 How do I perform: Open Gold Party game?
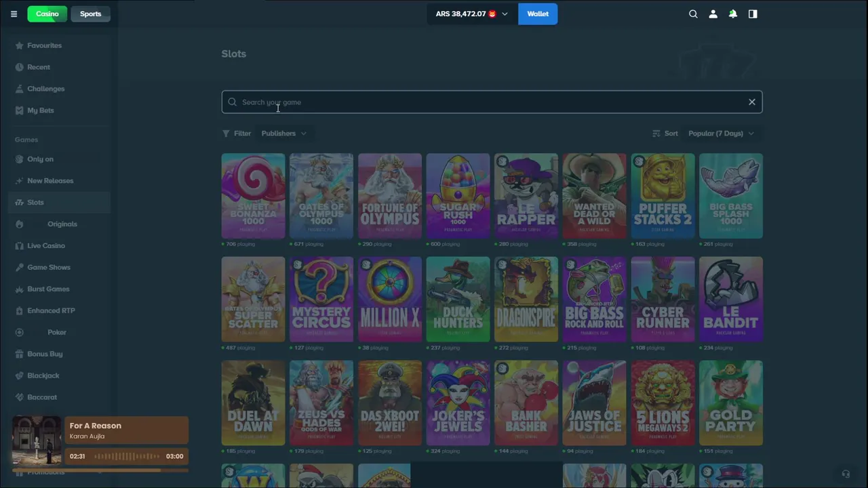pyautogui.click(x=731, y=403)
